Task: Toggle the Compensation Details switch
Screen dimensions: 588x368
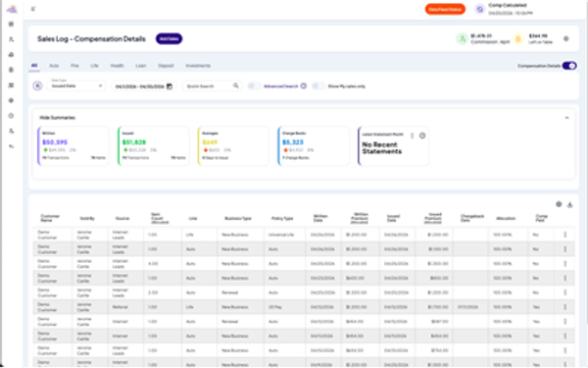Action: click(x=569, y=66)
